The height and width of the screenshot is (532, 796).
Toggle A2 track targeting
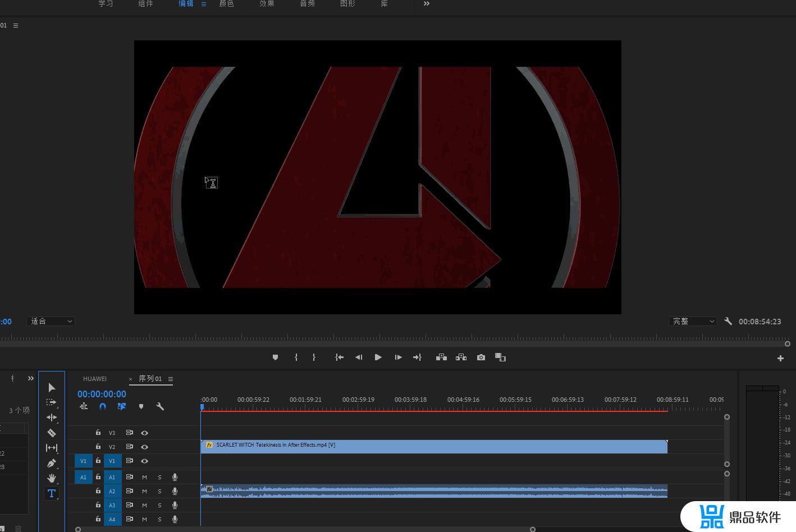click(x=112, y=491)
